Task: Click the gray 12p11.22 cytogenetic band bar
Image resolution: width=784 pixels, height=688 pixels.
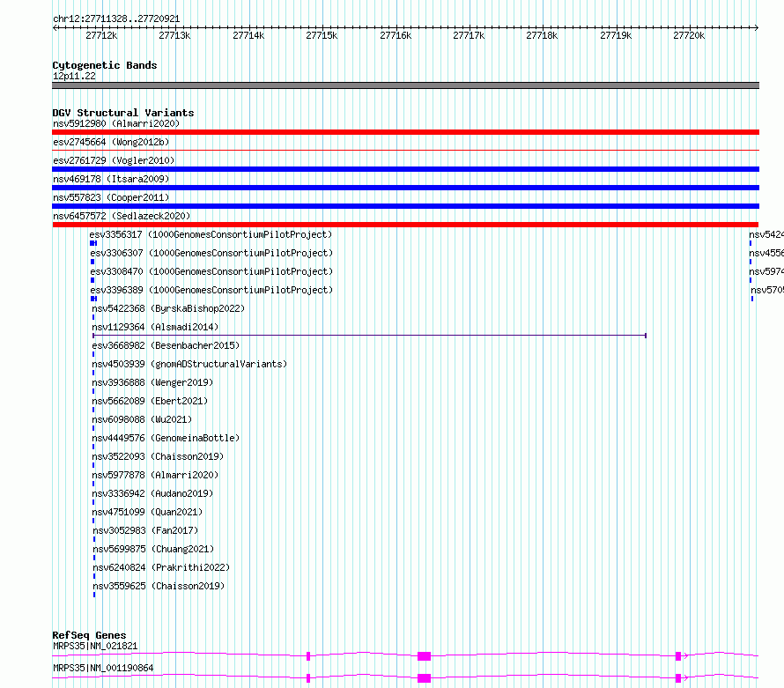Action: click(x=405, y=85)
